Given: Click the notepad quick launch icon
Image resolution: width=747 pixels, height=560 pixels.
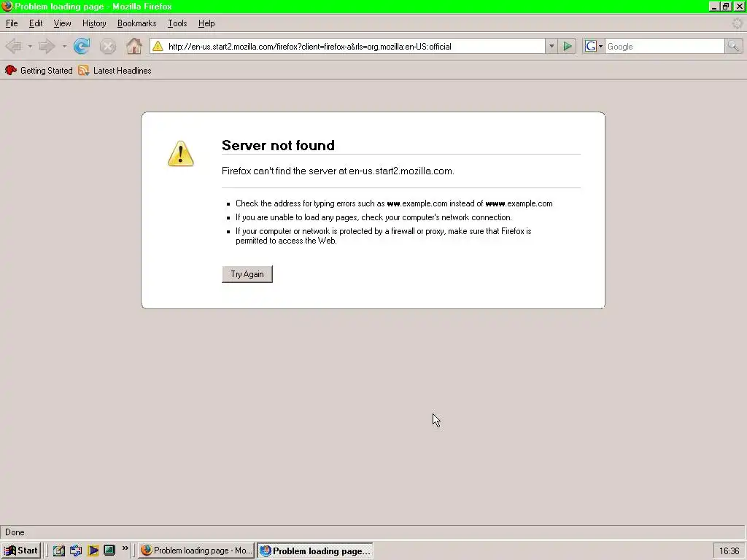Looking at the screenshot, I should tap(58, 551).
